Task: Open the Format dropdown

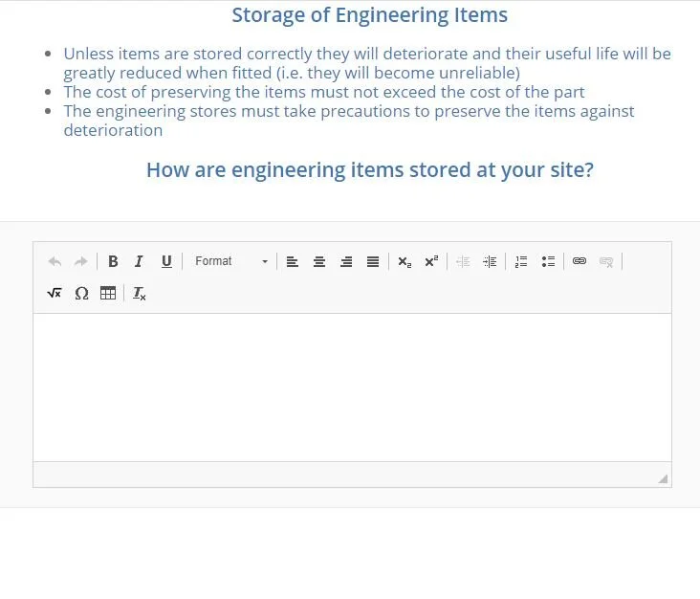Action: tap(231, 261)
